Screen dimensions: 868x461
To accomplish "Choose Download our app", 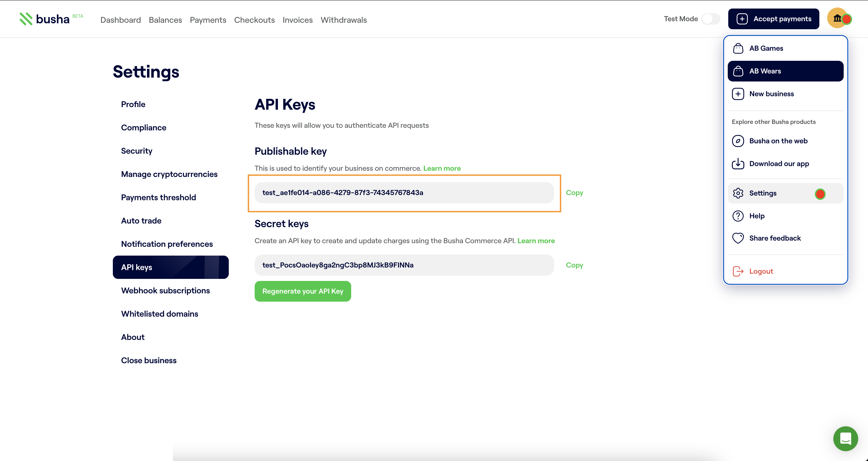I will point(785,164).
